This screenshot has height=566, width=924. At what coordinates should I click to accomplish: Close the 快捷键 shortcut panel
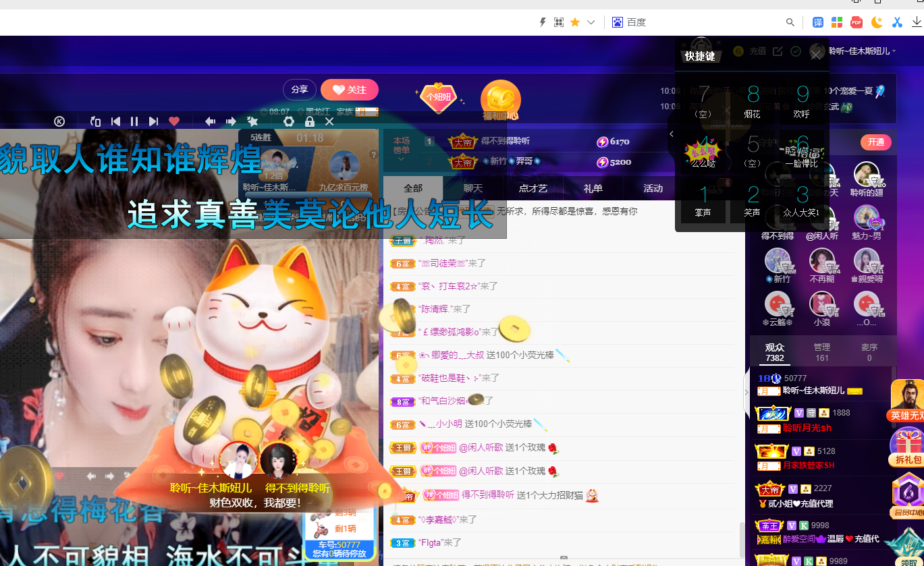click(816, 55)
